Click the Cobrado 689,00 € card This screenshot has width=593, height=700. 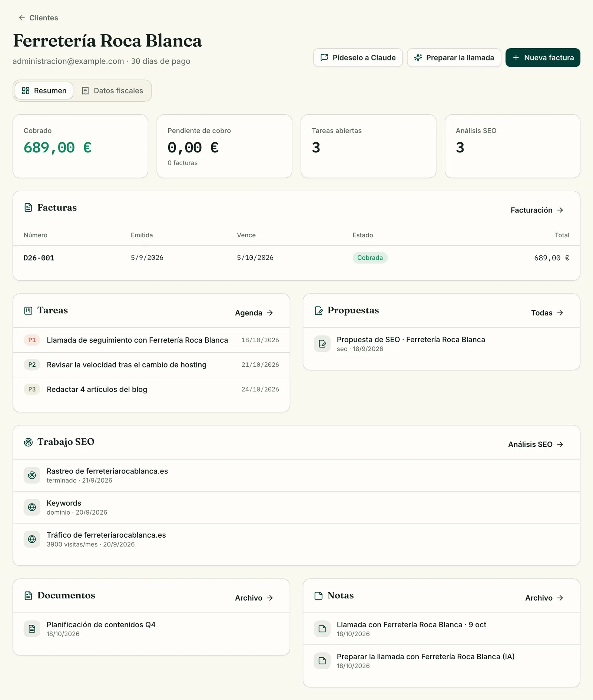point(80,146)
